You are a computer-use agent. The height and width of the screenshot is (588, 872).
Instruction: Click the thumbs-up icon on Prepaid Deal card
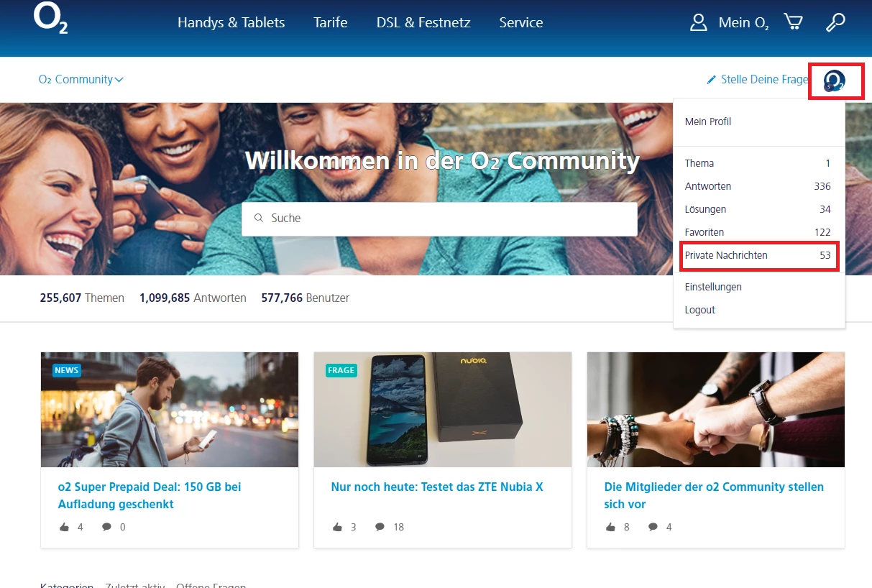point(65,527)
